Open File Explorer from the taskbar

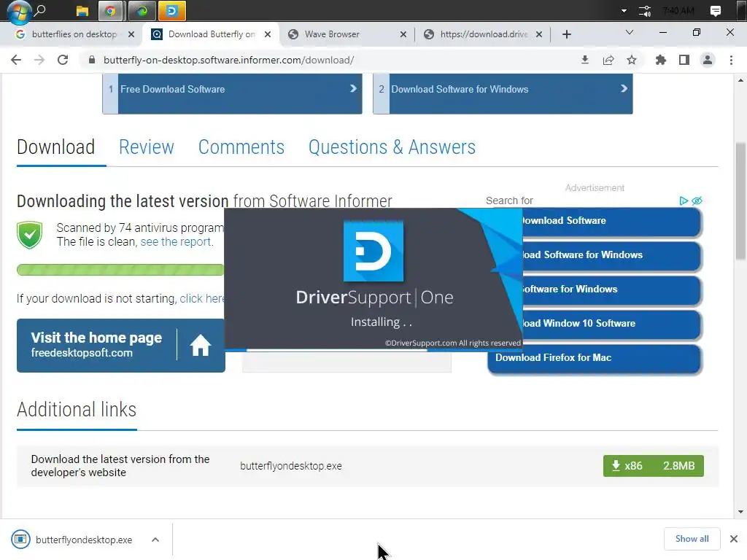tap(82, 10)
